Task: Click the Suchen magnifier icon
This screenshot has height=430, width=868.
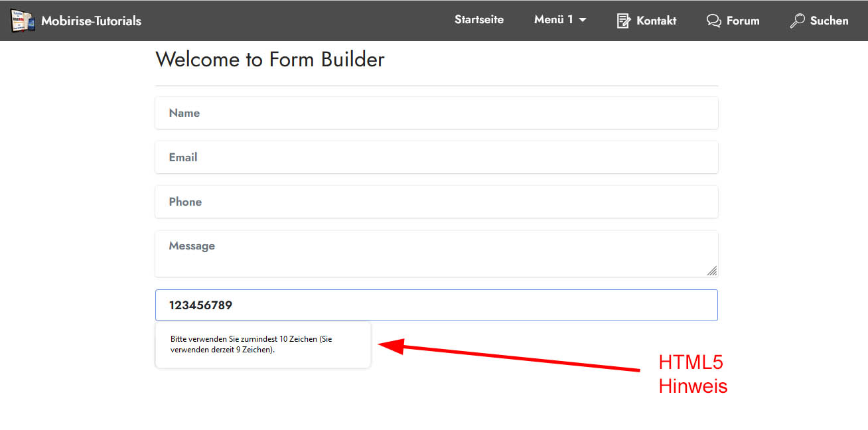Action: (797, 21)
